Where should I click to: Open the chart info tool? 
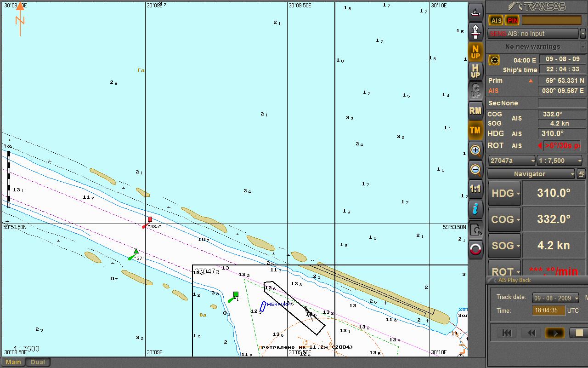[x=475, y=209]
